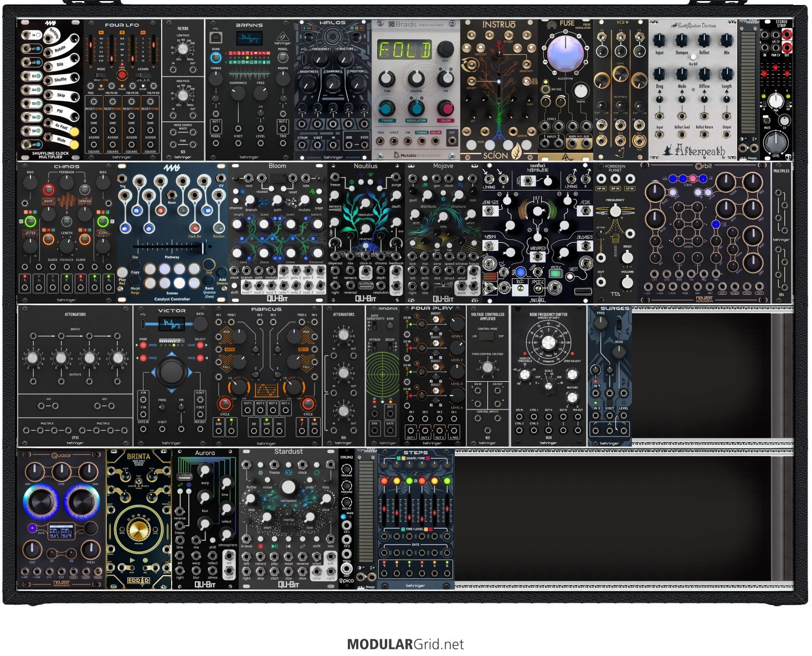The image size is (812, 656).
Task: Open the ModularGrid.net logo link
Action: 405,644
